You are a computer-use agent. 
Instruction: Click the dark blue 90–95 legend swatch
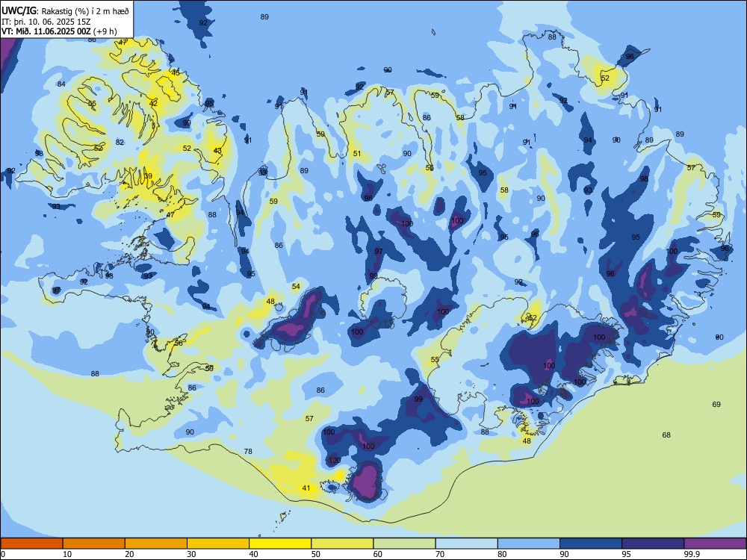tap(591, 544)
